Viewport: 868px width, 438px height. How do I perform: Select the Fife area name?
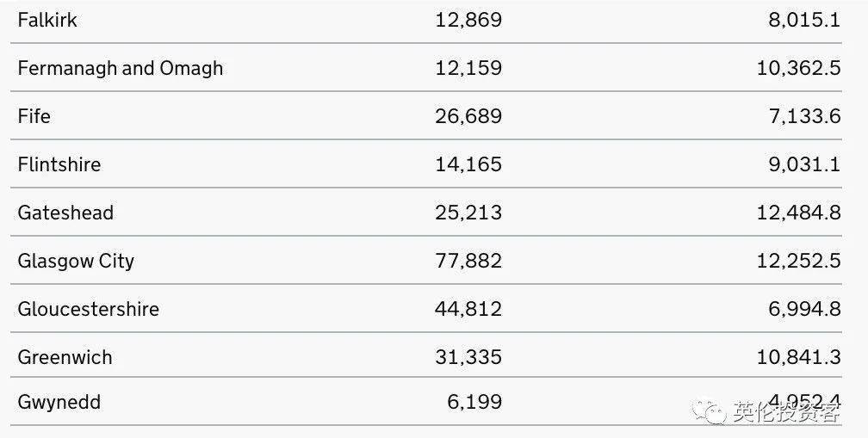(x=34, y=116)
